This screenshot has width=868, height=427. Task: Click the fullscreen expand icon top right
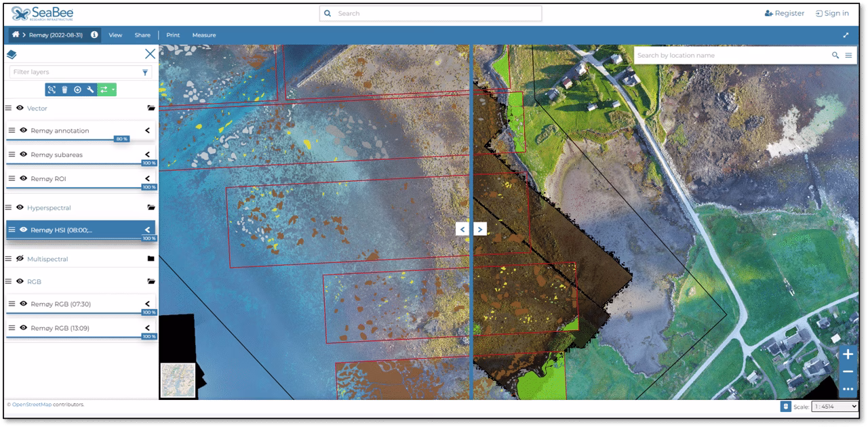[x=846, y=35]
